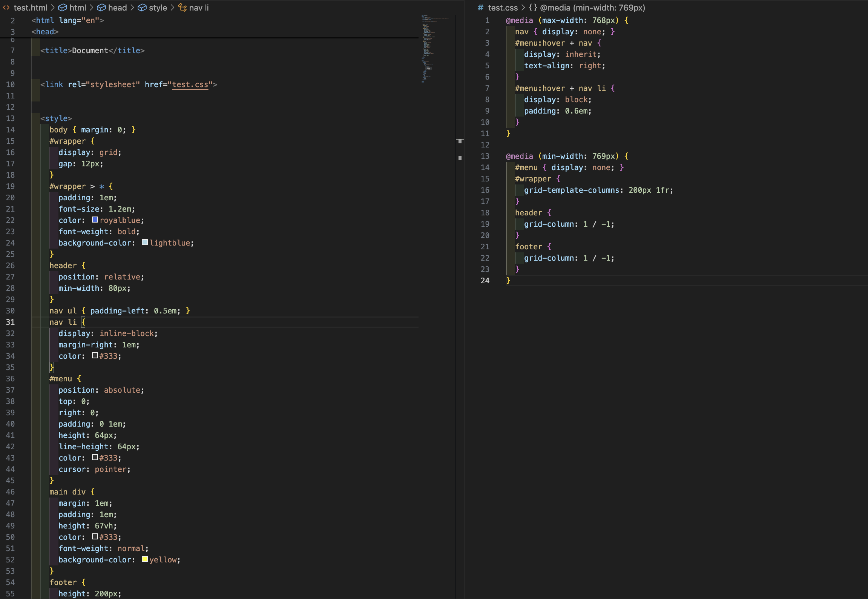Viewport: 868px width, 599px height.
Task: Click the curly braces icon before @media breadcrumb
Action: point(533,8)
